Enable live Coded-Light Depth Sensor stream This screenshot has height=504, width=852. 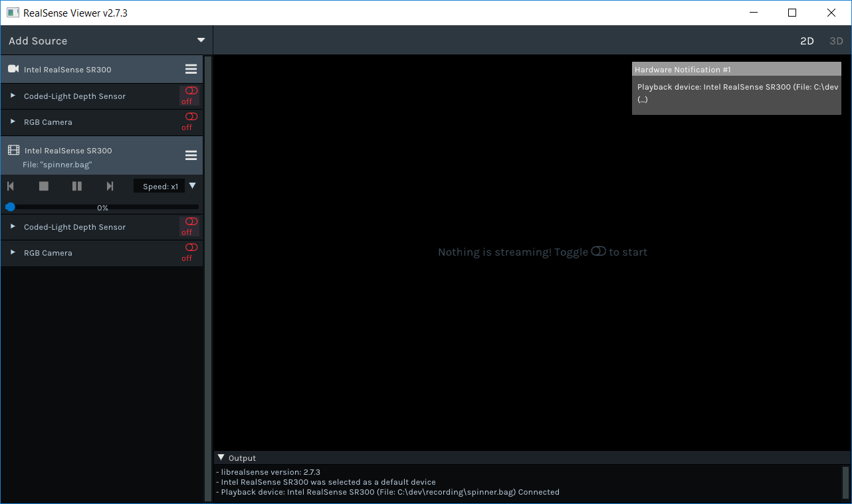point(191,91)
